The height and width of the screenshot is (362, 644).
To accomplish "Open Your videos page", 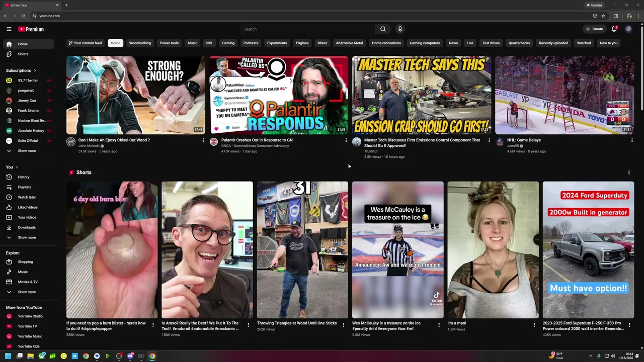I will (28, 217).
